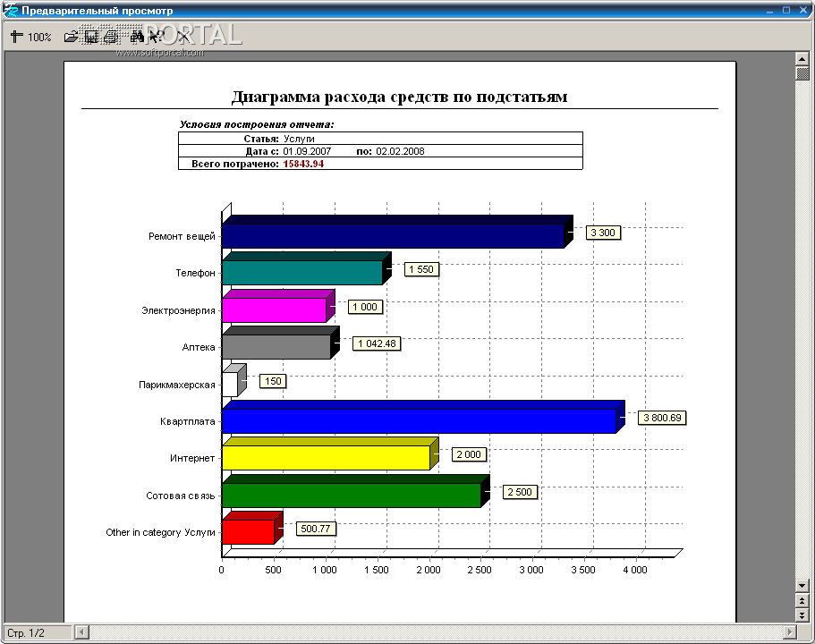Click the 'Условия построения отчета:' heading
The height and width of the screenshot is (644, 815).
coord(257,124)
